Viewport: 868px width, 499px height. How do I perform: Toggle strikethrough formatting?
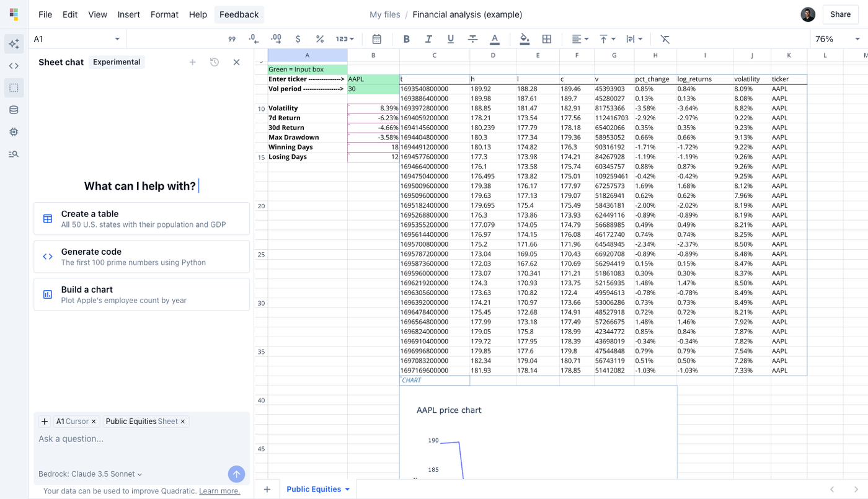(x=472, y=39)
